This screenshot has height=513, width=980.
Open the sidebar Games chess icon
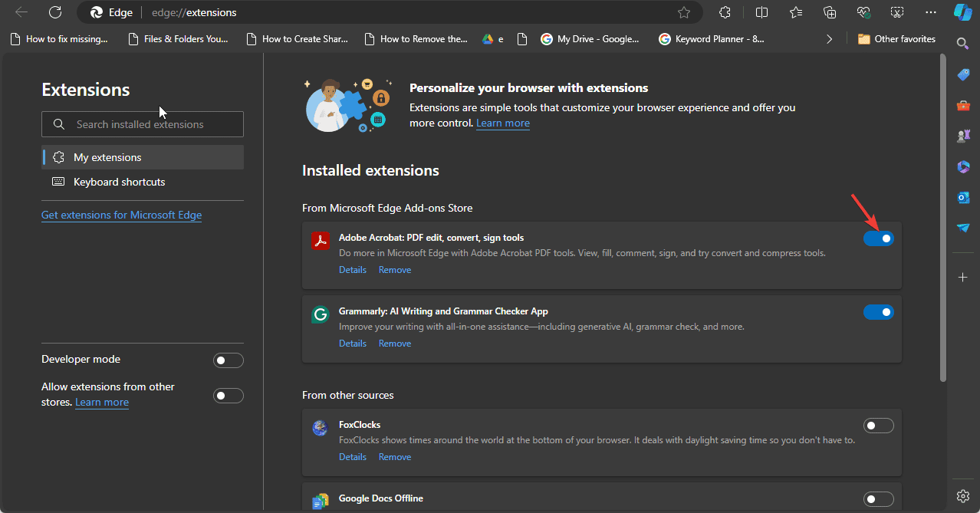point(963,136)
